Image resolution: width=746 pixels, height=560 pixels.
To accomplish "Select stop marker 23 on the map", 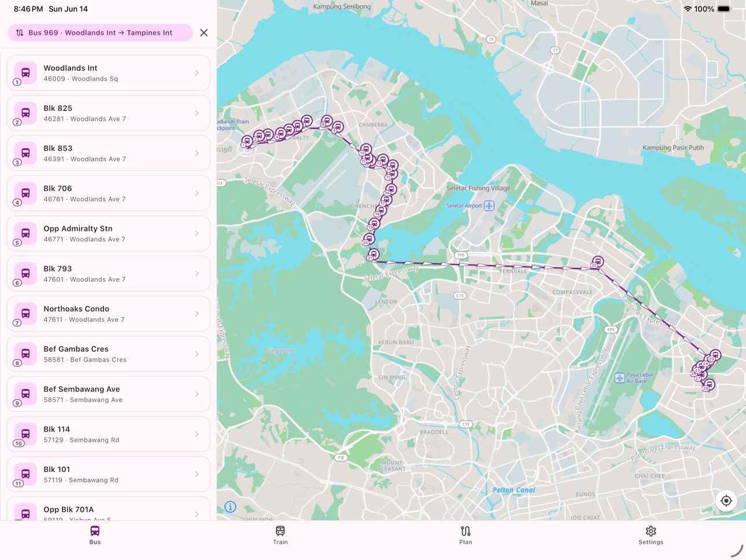I will [x=715, y=355].
